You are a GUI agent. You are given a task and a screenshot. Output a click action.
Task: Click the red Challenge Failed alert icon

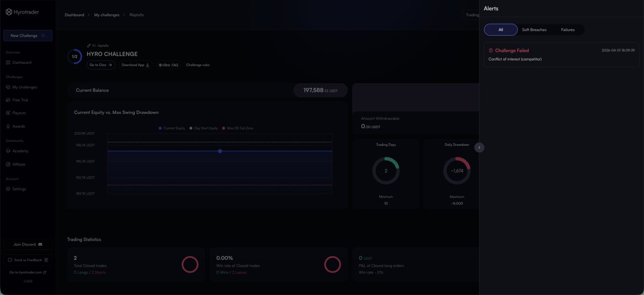[x=491, y=51]
